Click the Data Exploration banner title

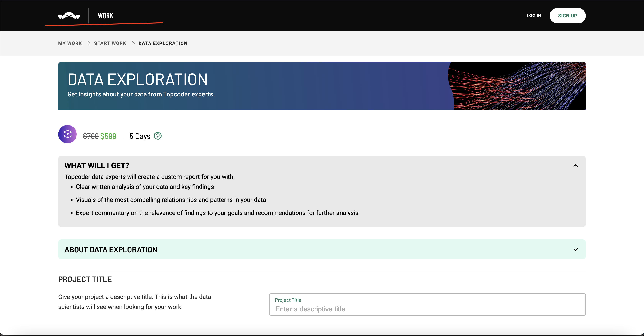(137, 80)
